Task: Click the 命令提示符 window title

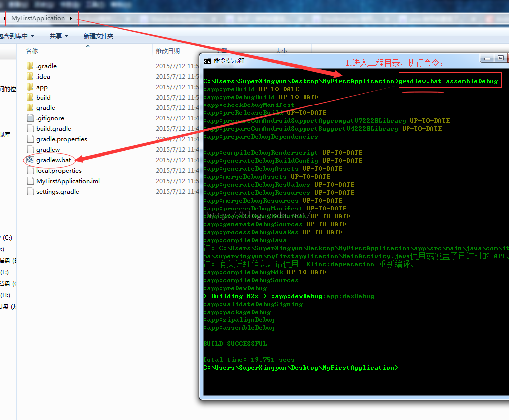Action: click(229, 61)
